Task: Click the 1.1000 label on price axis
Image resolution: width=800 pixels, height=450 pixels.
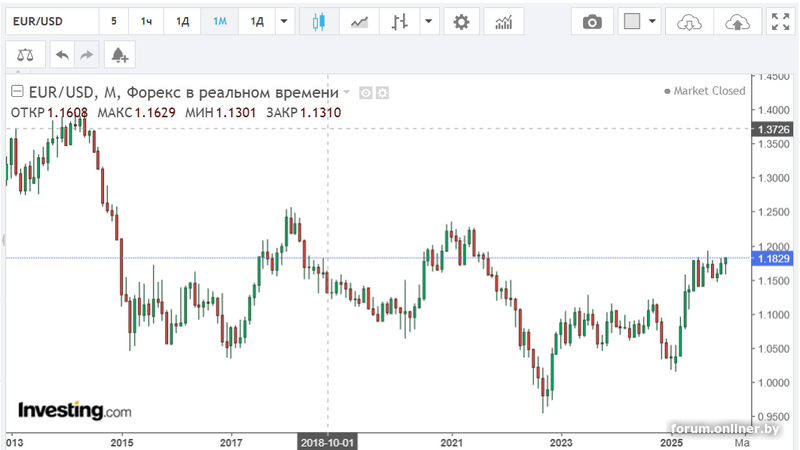Action: (x=773, y=315)
